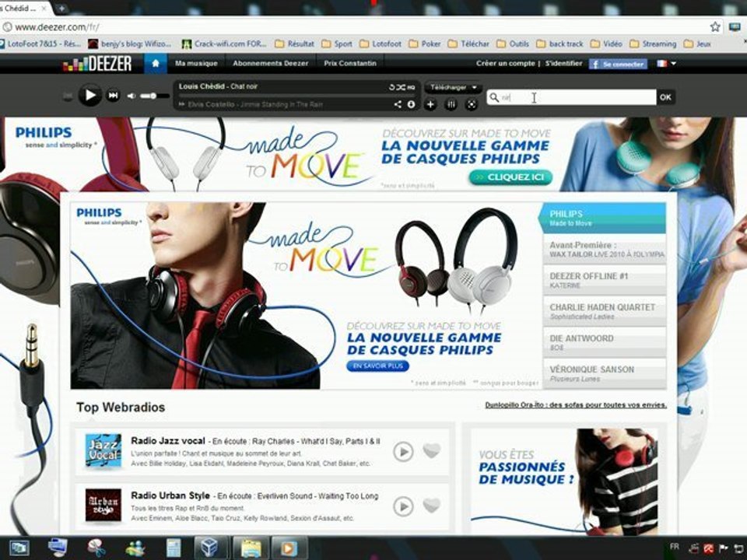Viewport: 747px width, 560px height.
Task: Click the Deezer logo
Action: [97, 63]
